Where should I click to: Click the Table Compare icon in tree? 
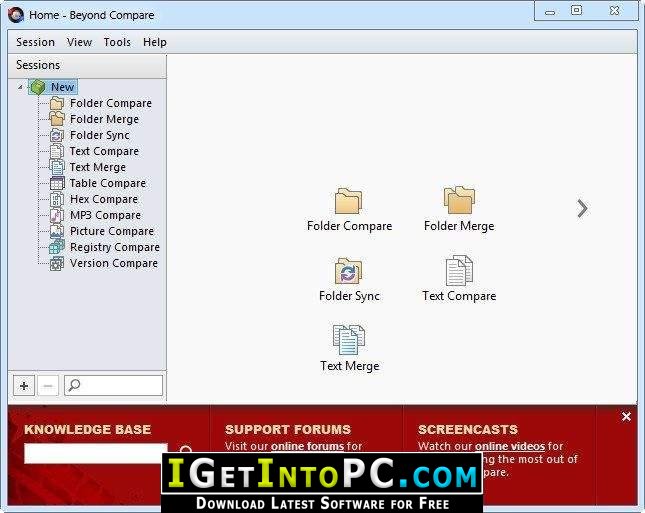57,183
